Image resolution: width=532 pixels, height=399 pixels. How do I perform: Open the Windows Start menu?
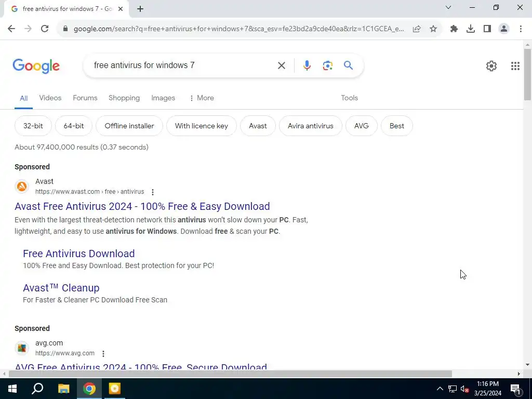point(12,389)
